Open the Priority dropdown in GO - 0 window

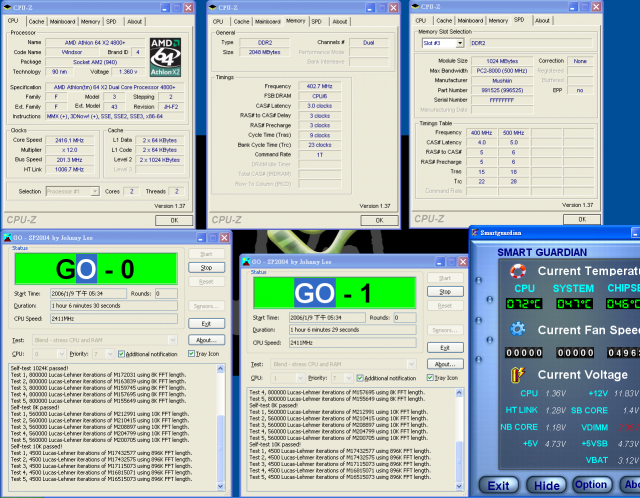(110, 354)
